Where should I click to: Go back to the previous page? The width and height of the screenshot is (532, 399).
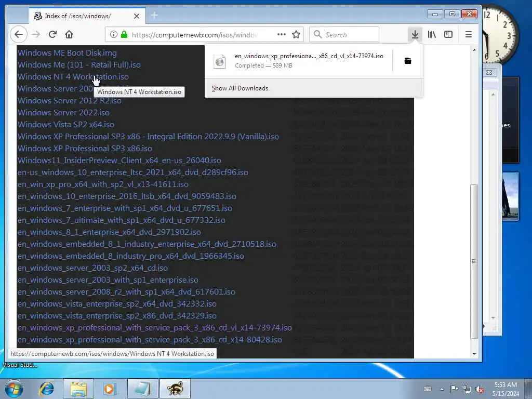coord(19,34)
